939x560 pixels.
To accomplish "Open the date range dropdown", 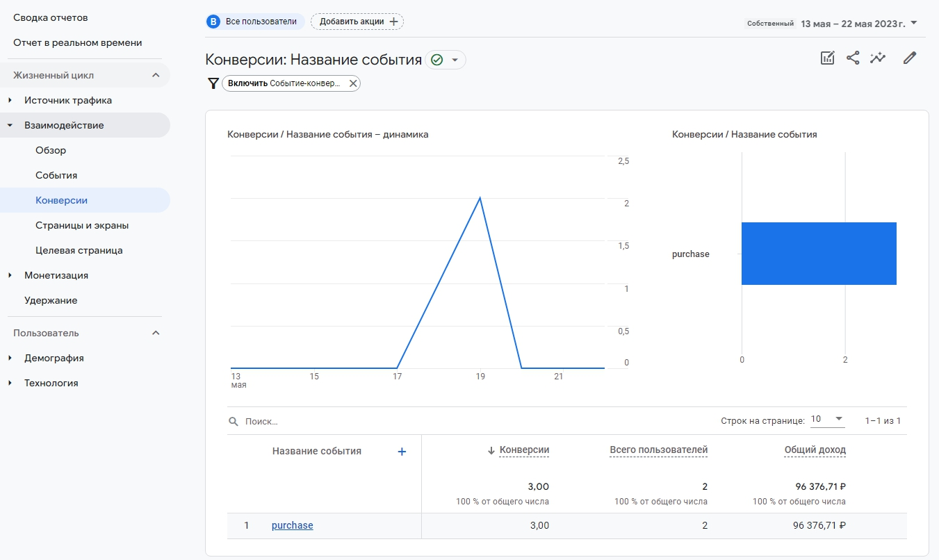I will click(x=914, y=23).
